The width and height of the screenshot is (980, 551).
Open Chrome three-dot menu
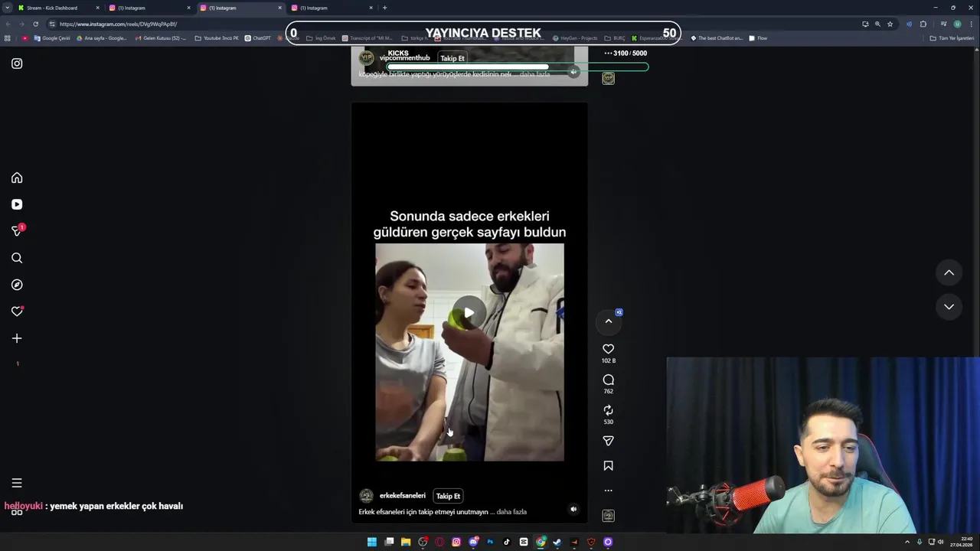[972, 24]
